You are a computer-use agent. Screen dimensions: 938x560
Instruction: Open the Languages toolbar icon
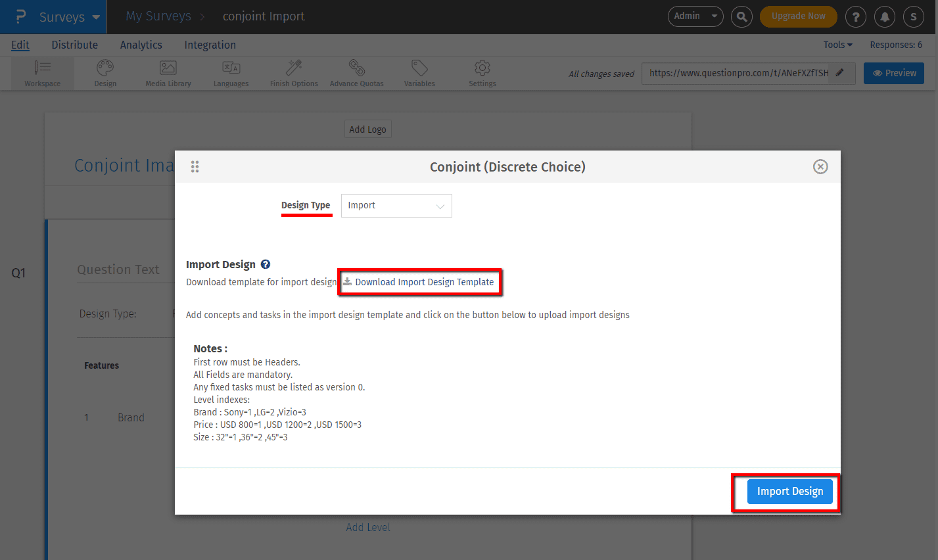[231, 68]
